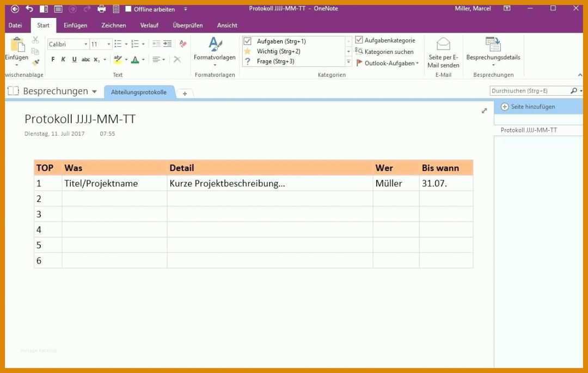Open font color dropdown arrow

pos(143,59)
